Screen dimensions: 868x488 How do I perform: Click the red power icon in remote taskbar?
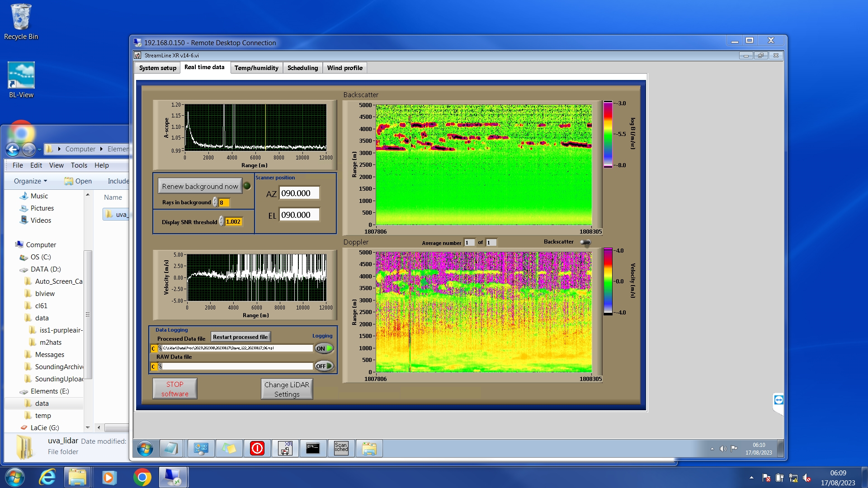(x=257, y=448)
